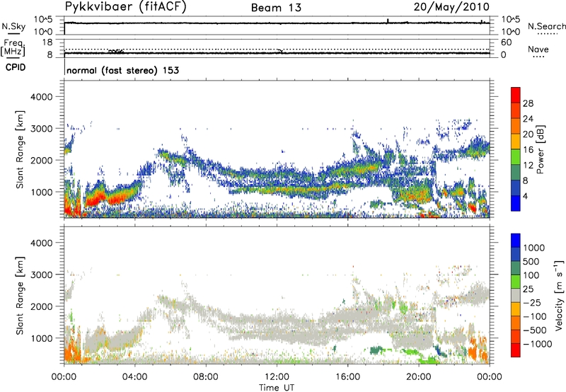Screen dimensions: 566x392
Task: Pick the gray Velocity segment between -25 and 25
Action: coord(516,296)
